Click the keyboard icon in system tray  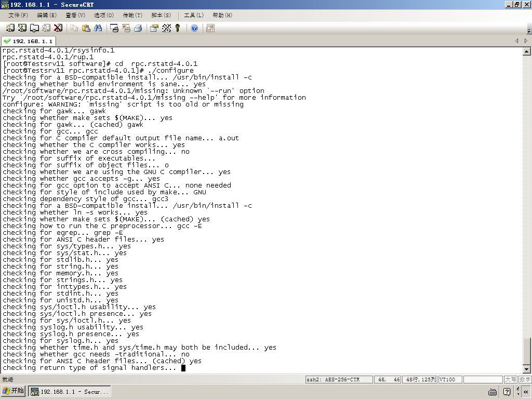click(493, 392)
